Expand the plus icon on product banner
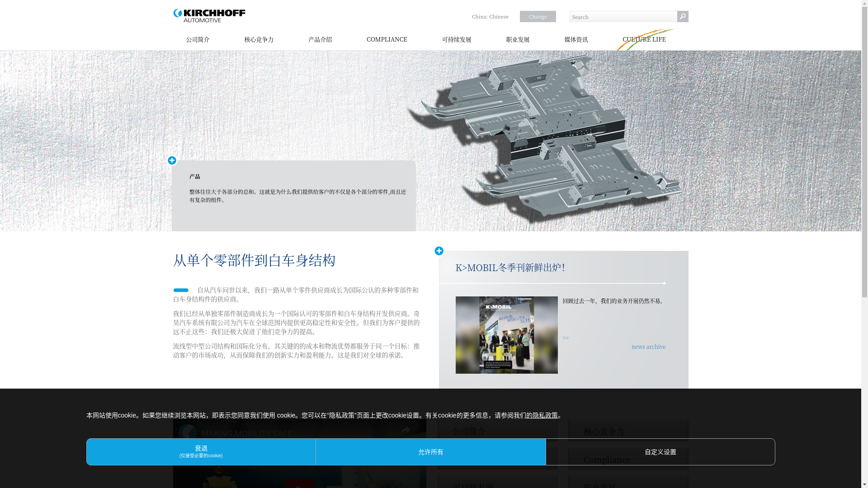This screenshot has width=868, height=488. (x=172, y=160)
